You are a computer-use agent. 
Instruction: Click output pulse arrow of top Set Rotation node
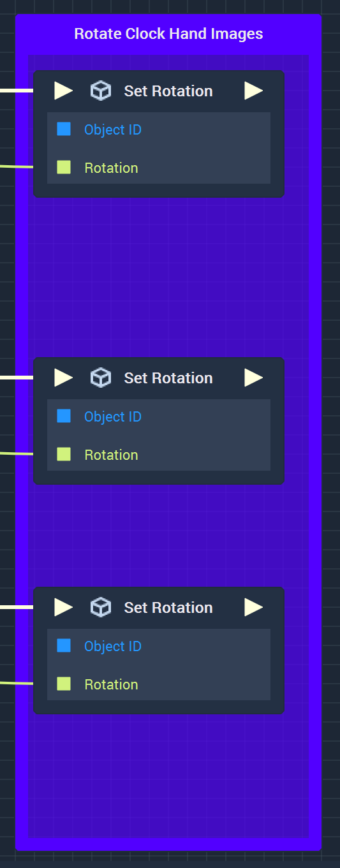coord(253,91)
